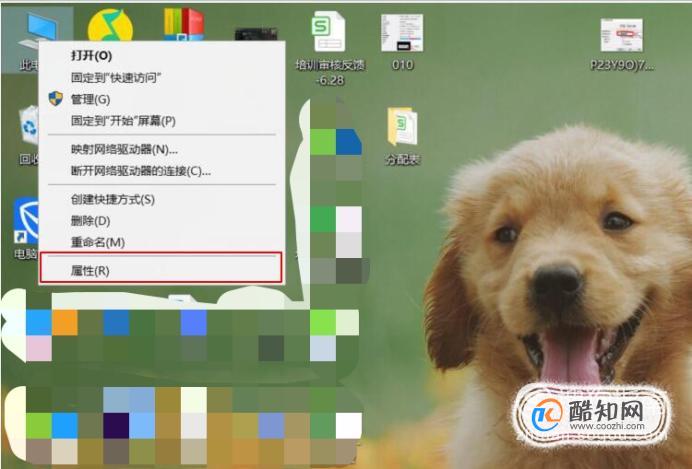Select 删除(D) from the context menu
Image resolution: width=692 pixels, height=469 pixels.
click(x=162, y=221)
